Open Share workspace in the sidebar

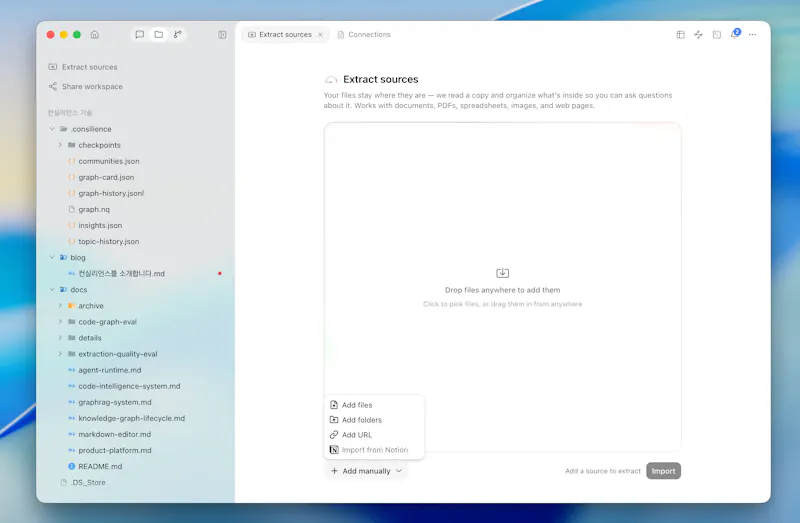click(x=86, y=86)
